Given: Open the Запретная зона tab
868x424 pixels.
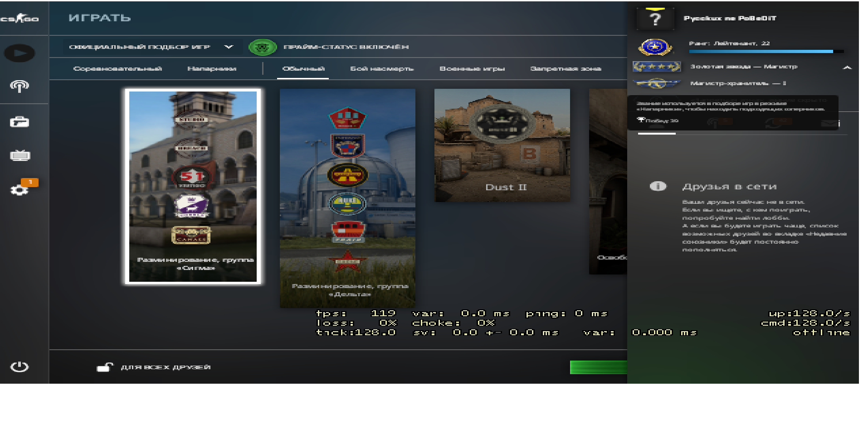Looking at the screenshot, I should pyautogui.click(x=566, y=68).
